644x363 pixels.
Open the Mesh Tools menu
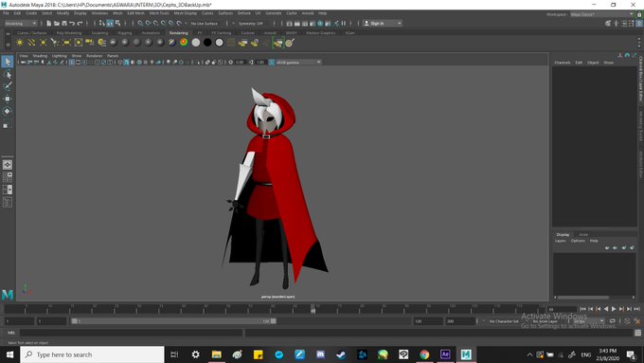click(x=159, y=13)
